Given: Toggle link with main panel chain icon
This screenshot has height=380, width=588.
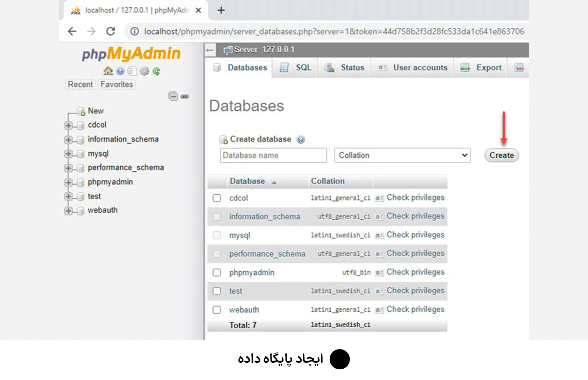Looking at the screenshot, I should [x=184, y=97].
